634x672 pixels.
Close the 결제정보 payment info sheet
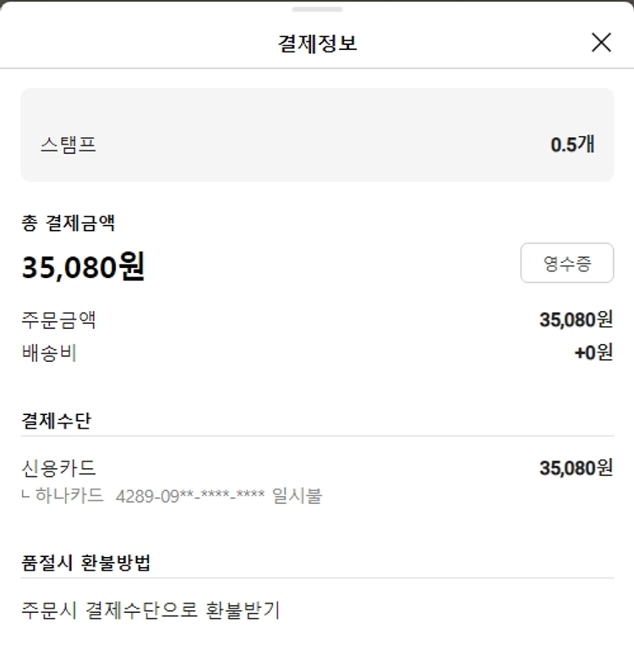point(601,42)
